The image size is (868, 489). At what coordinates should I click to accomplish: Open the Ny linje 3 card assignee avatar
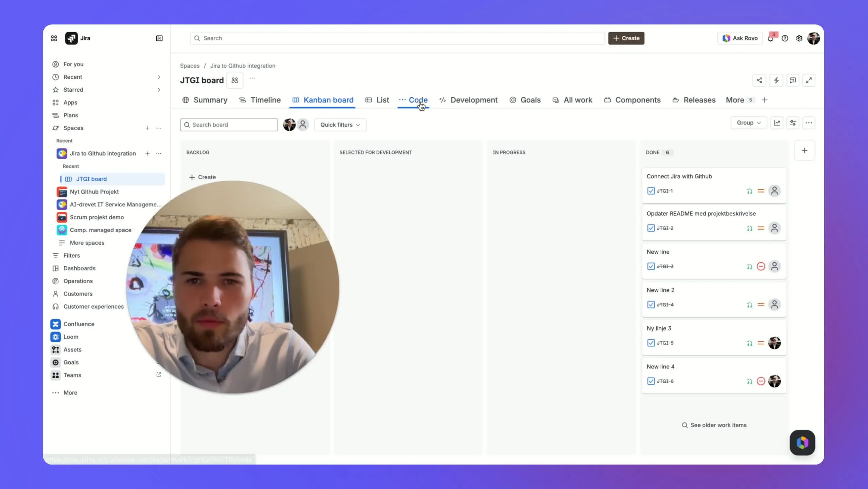[775, 343]
